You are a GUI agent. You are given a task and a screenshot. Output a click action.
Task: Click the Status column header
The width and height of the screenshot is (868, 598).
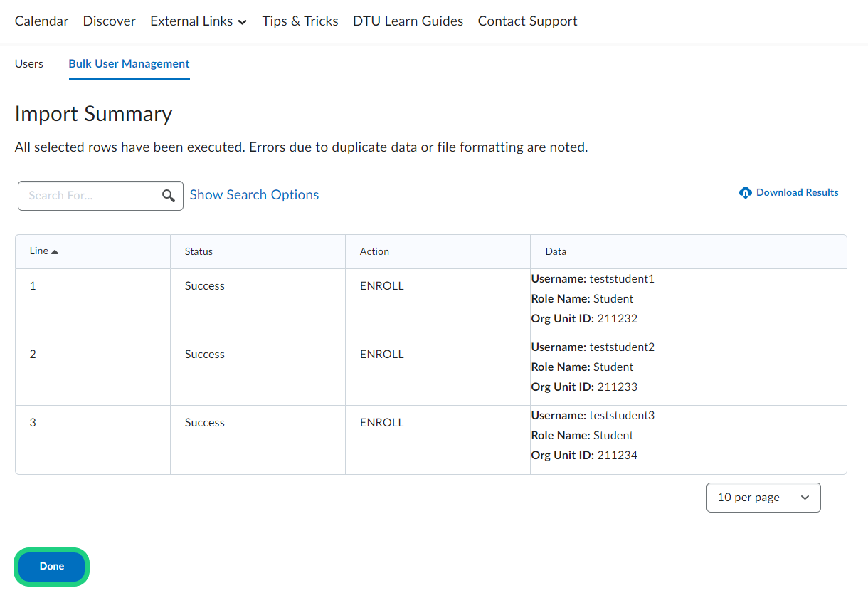(199, 251)
